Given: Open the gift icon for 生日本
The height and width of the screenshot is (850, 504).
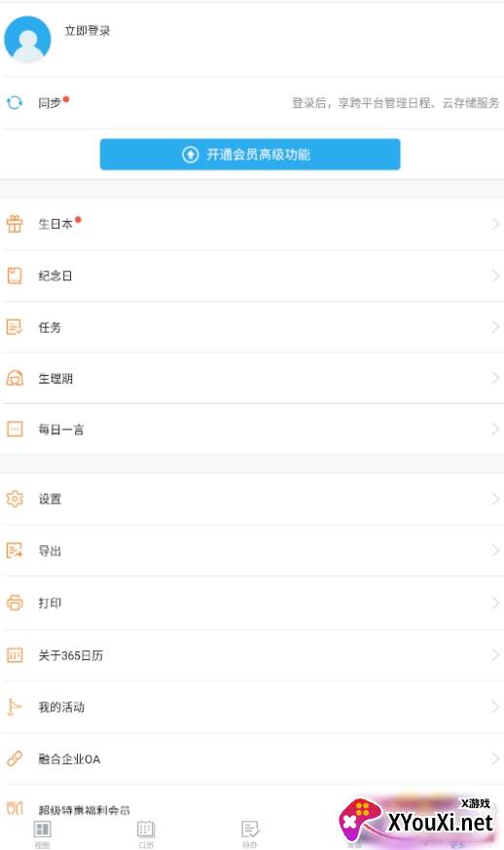Looking at the screenshot, I should point(15,224).
